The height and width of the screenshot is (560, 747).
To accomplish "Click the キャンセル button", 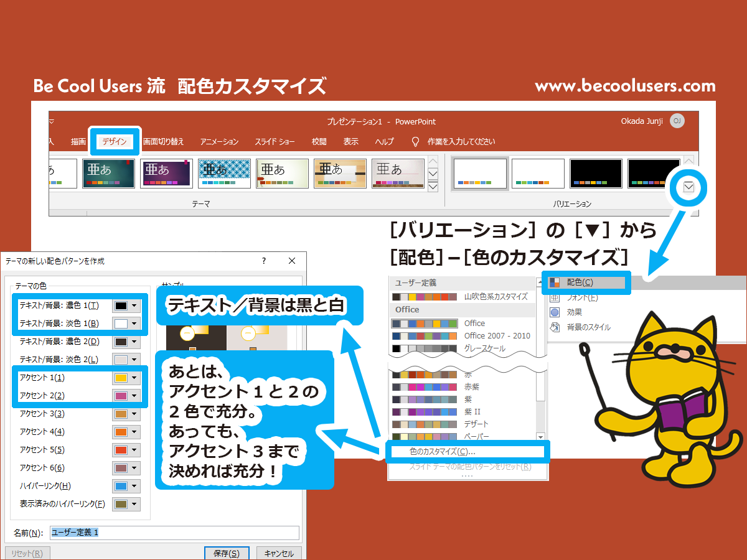I will click(279, 553).
